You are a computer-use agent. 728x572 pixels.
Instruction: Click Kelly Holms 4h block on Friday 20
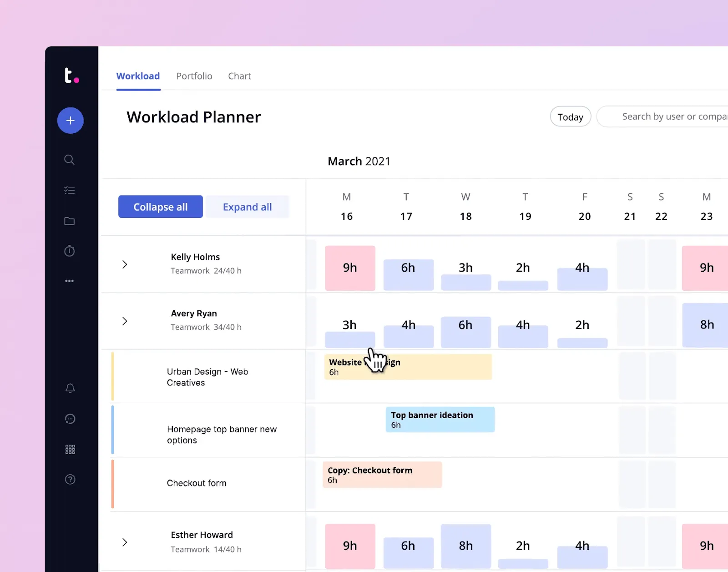point(582,279)
